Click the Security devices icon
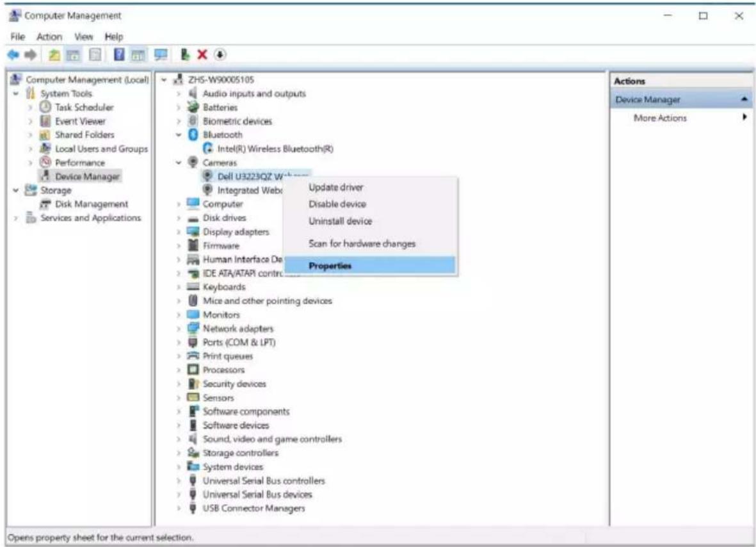This screenshot has height=547, width=756. click(193, 384)
